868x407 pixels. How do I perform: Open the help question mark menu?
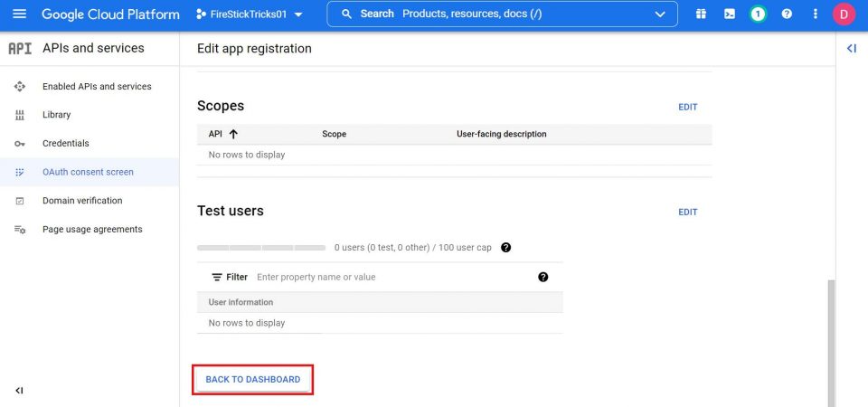click(x=787, y=14)
